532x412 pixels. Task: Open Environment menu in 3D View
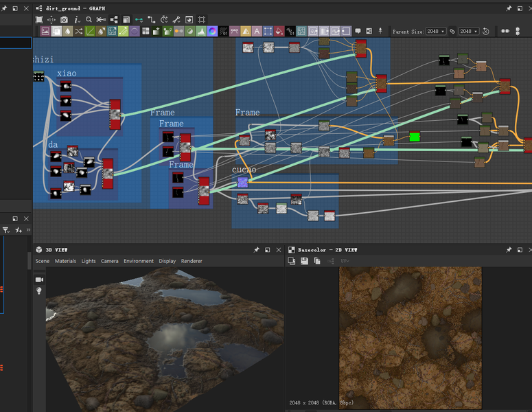(x=139, y=261)
